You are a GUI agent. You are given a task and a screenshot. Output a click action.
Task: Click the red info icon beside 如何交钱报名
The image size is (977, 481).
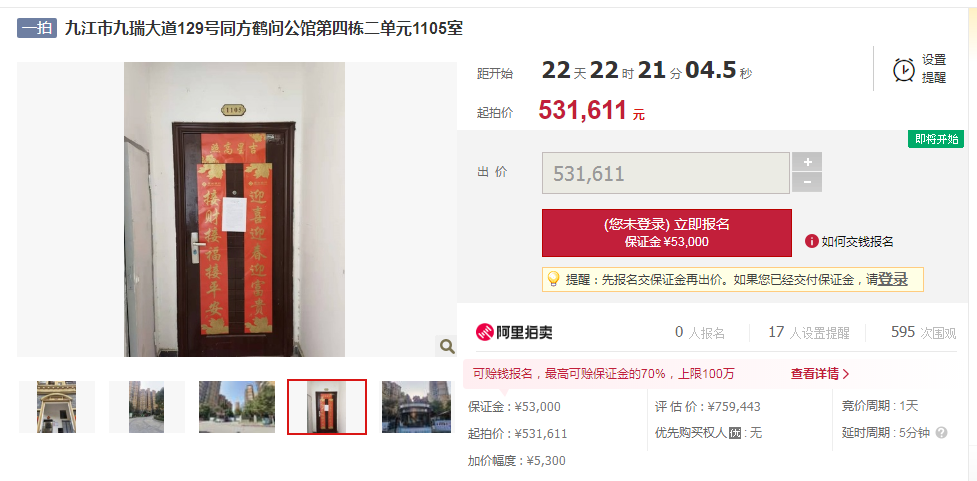coord(811,241)
